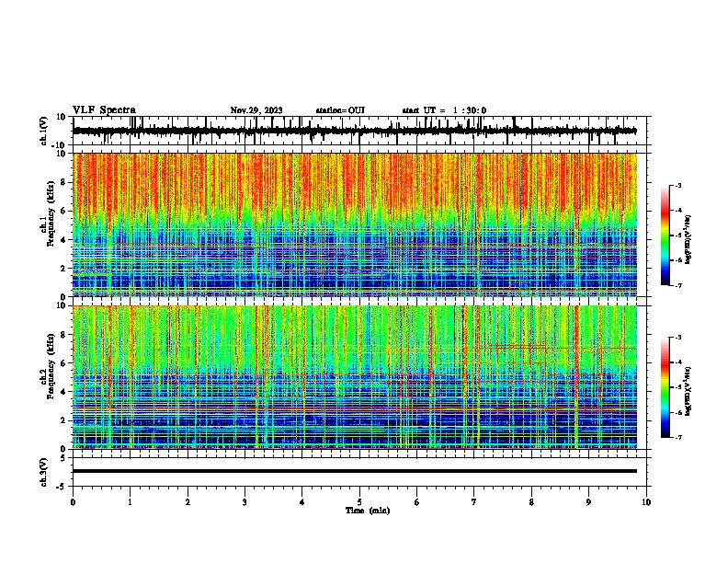Click the time axis tick label "8"

click(531, 502)
